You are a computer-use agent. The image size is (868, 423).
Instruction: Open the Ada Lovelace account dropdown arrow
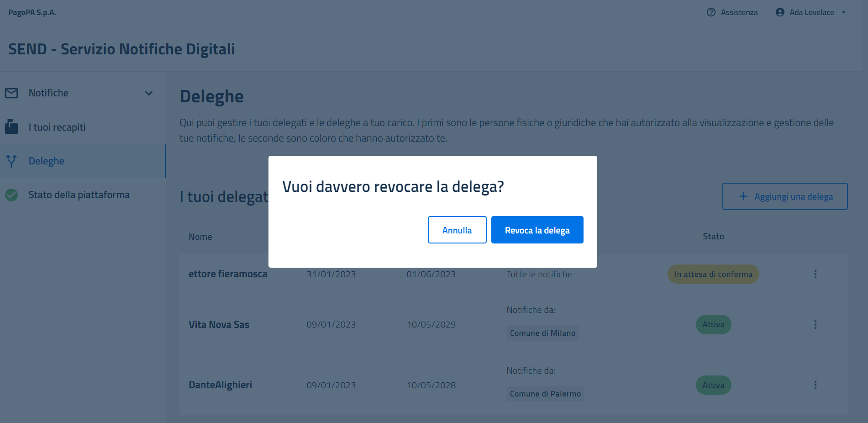pyautogui.click(x=844, y=12)
